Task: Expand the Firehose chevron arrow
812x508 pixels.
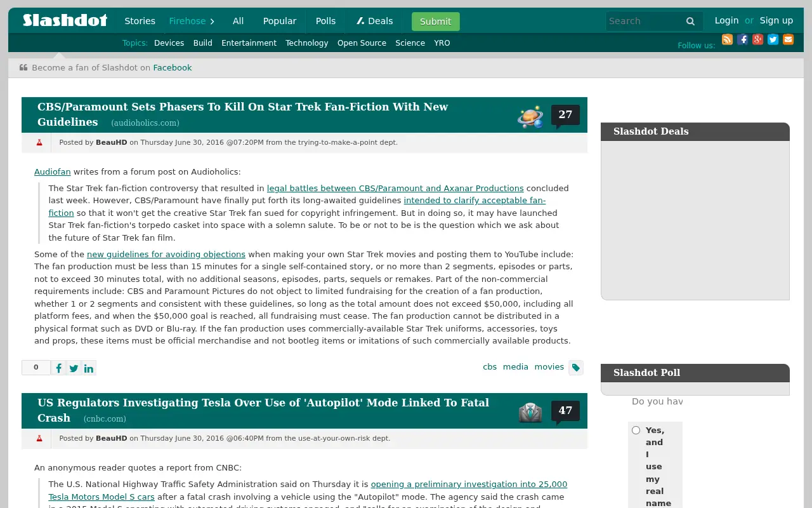Action: tap(212, 22)
